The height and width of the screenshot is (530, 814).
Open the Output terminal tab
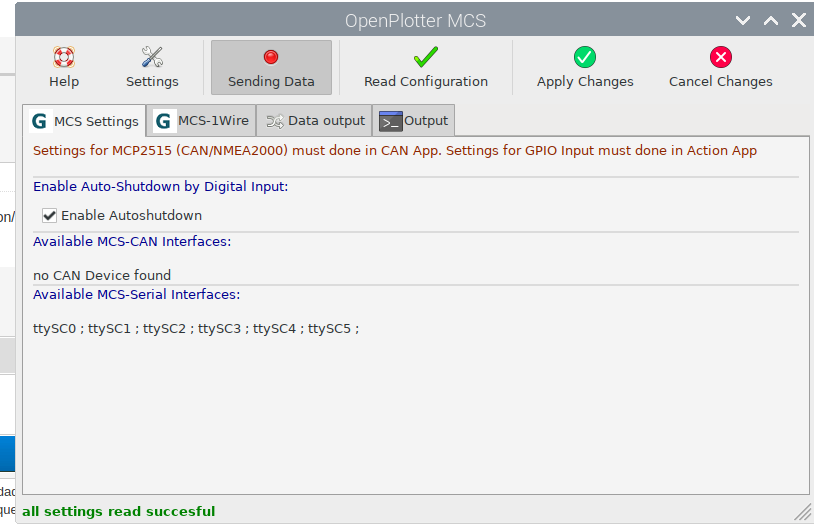pos(414,120)
